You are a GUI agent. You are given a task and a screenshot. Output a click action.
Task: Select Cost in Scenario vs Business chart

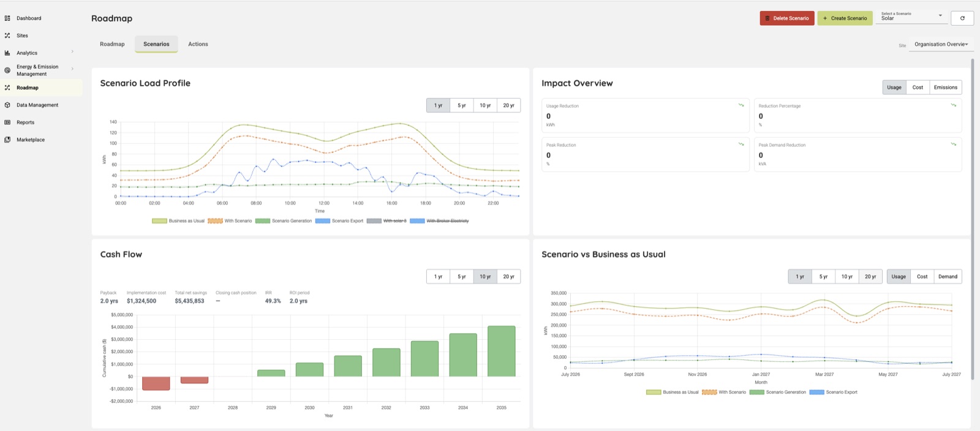tap(922, 277)
